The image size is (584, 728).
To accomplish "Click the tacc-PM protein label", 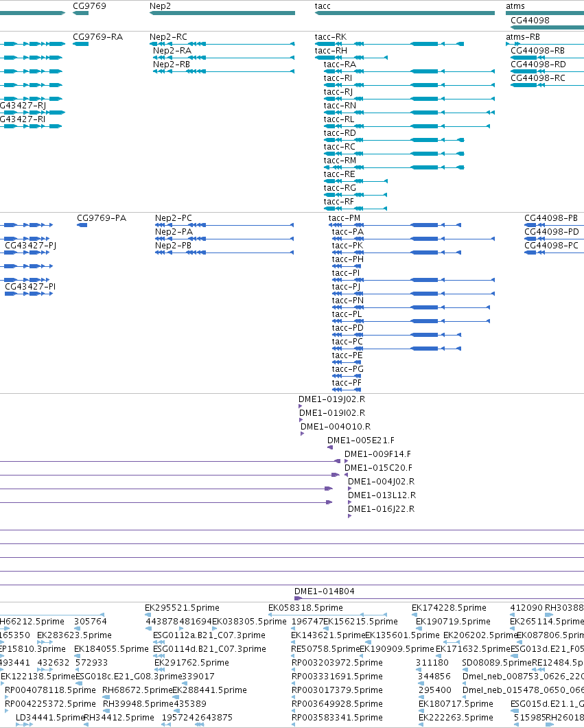I will tap(344, 218).
